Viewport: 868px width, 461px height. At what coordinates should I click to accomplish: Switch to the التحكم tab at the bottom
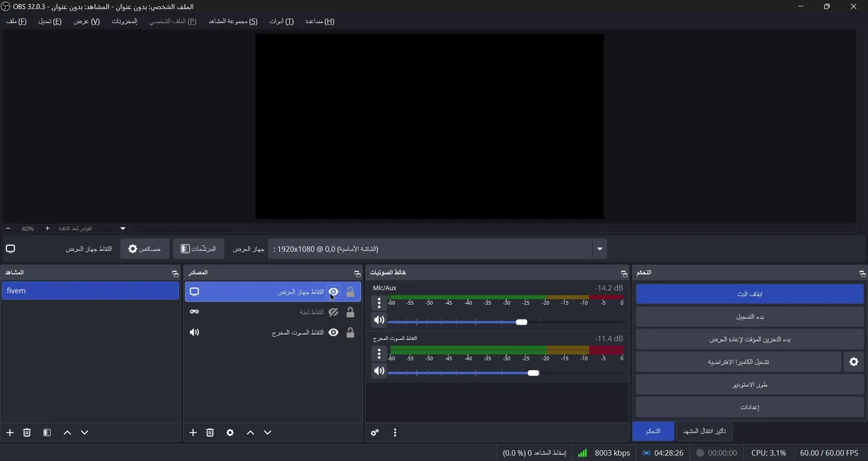(653, 431)
